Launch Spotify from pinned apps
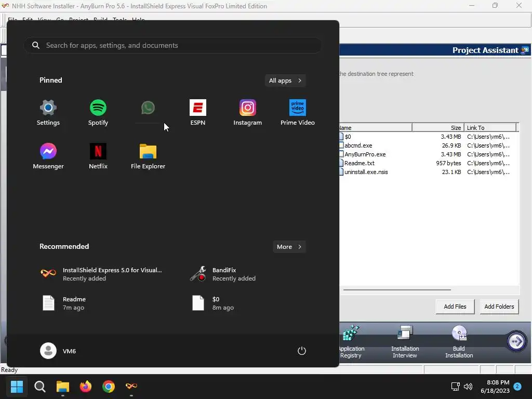Screen dimensions: 532x399 [x=98, y=113]
